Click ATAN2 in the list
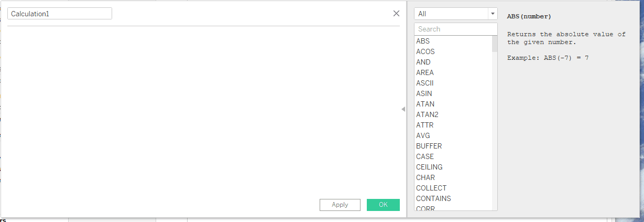Image resolution: width=644 pixels, height=222 pixels. (x=427, y=114)
